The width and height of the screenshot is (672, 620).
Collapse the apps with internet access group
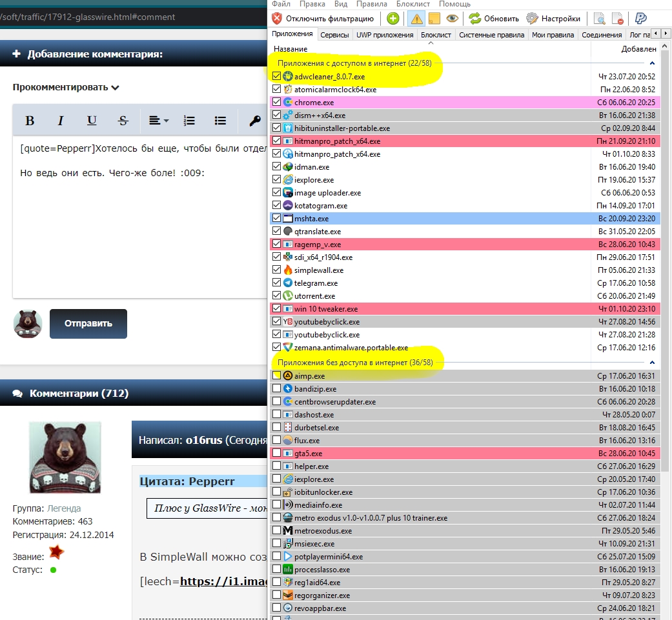(x=652, y=63)
